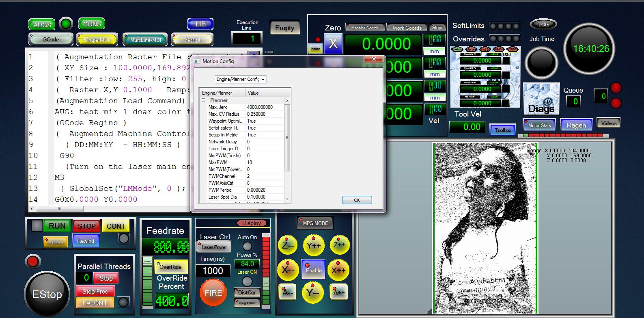Toggle the Laser ON switch

point(247,281)
